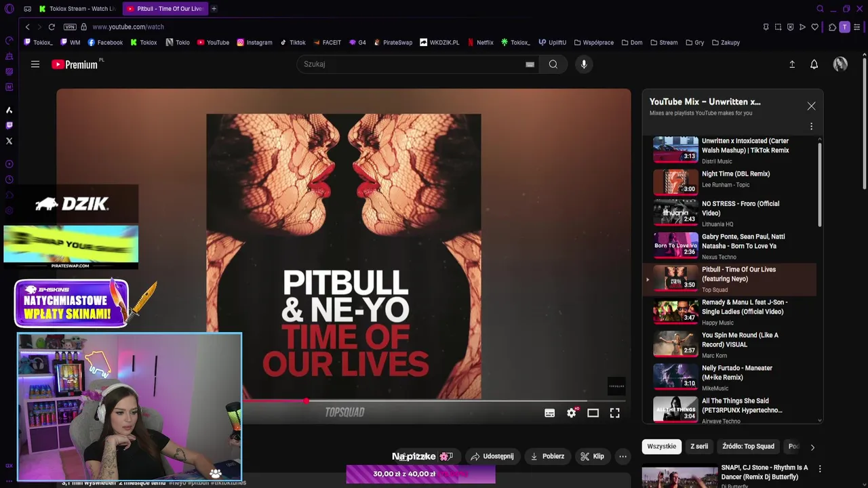Screen dimensions: 868x488
Task: Open the Facebook bookmark
Action: click(x=105, y=43)
